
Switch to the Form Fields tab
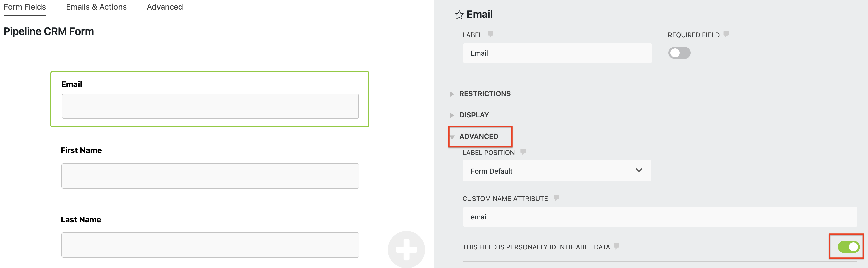click(x=25, y=7)
